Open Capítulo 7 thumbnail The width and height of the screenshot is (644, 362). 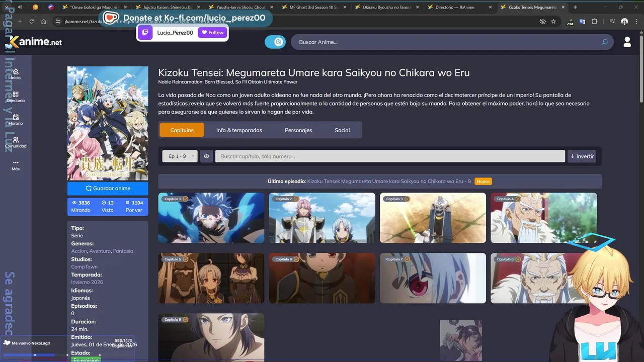[433, 278]
